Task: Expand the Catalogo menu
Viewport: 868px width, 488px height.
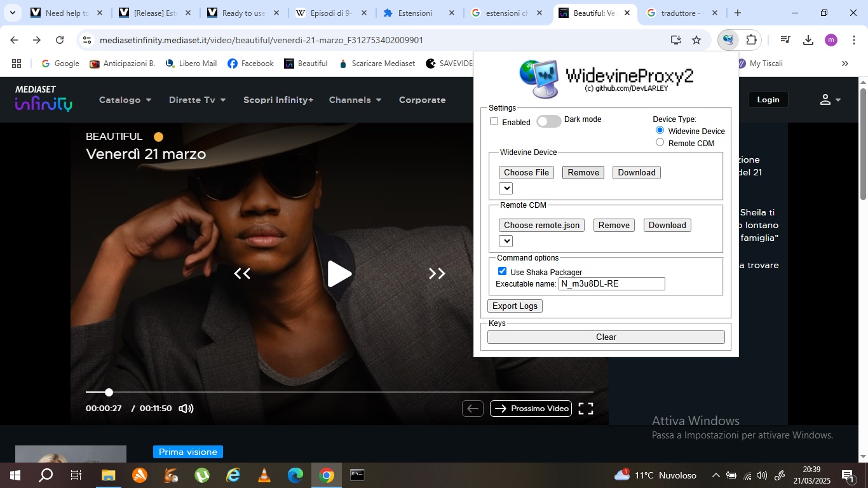Action: coord(125,100)
